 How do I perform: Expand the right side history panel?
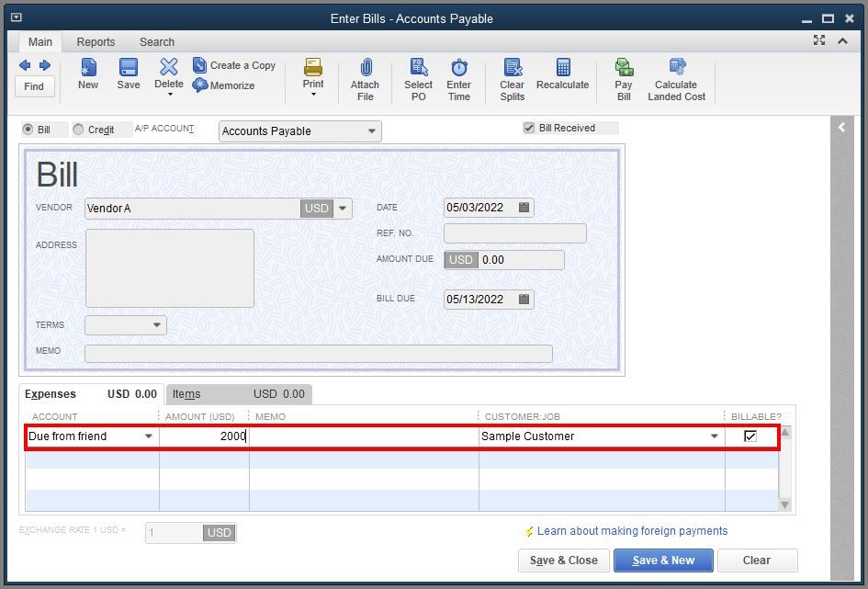click(841, 128)
